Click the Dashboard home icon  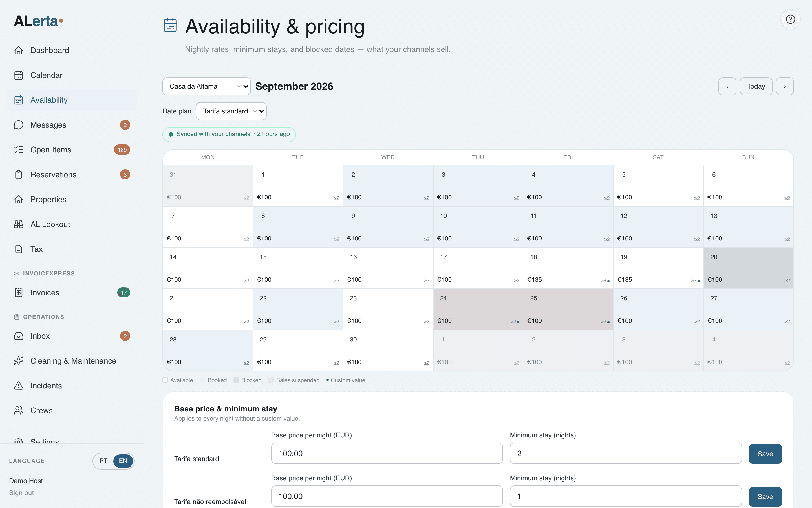18,51
